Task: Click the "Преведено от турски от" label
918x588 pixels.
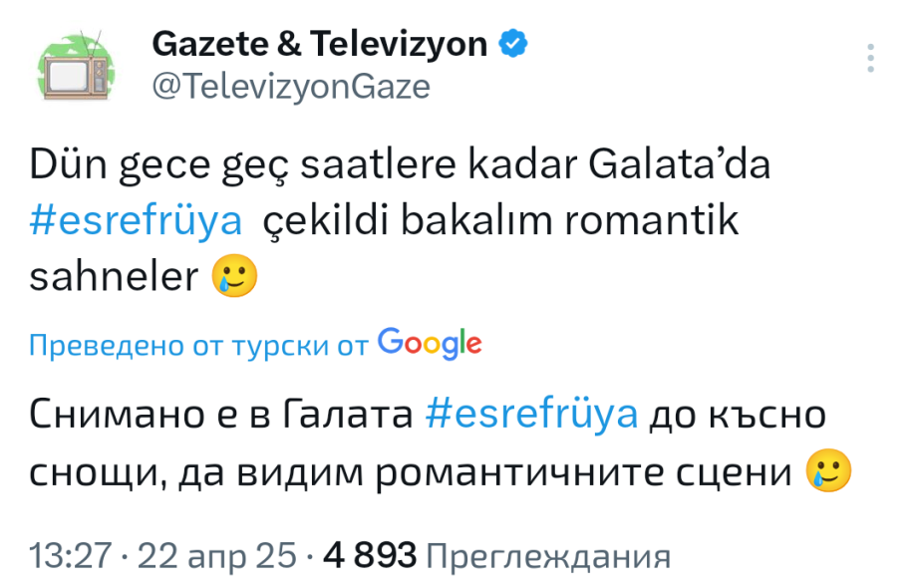Action: [198, 346]
